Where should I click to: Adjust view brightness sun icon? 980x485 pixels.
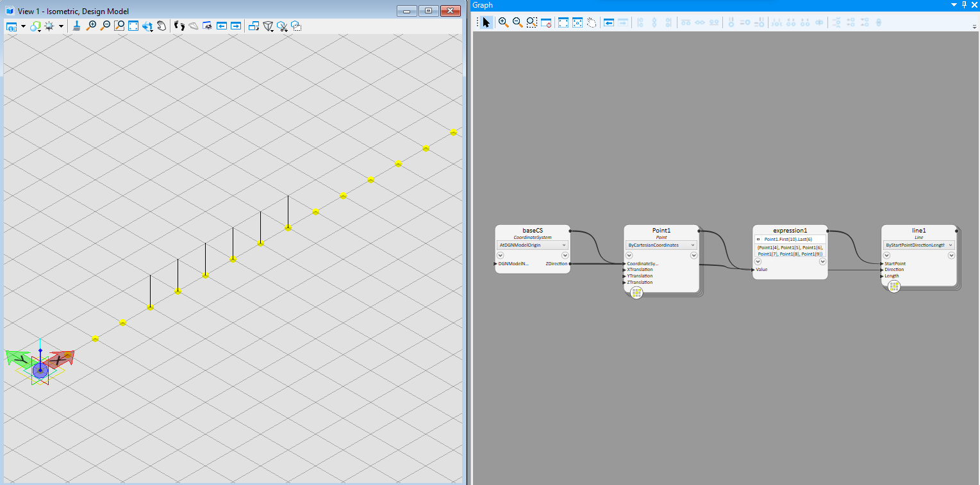49,26
